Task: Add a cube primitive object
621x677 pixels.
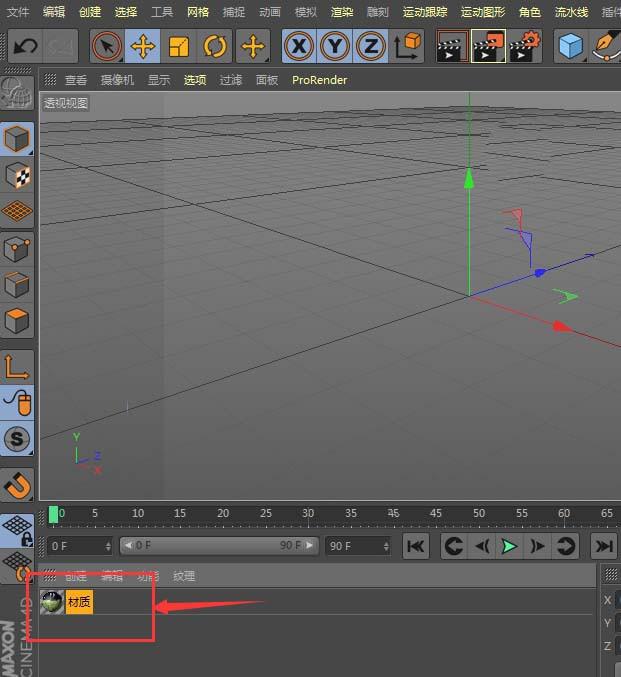Action: [570, 46]
